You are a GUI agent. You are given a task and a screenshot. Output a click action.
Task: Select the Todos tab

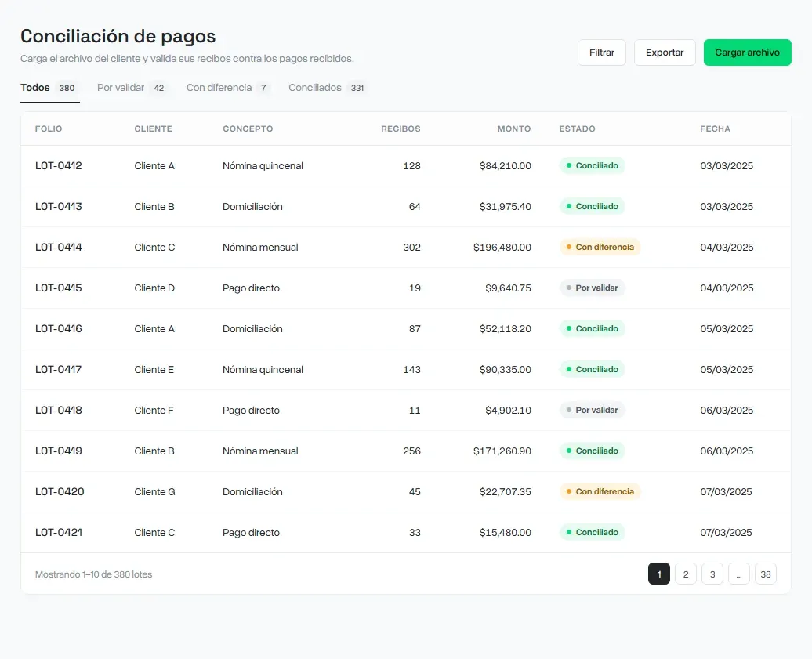[x=49, y=88]
